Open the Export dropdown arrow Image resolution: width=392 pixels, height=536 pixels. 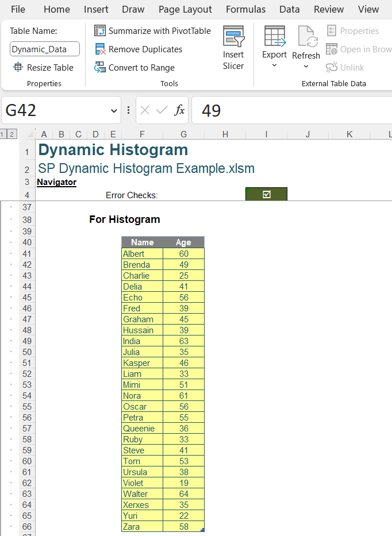(x=274, y=65)
